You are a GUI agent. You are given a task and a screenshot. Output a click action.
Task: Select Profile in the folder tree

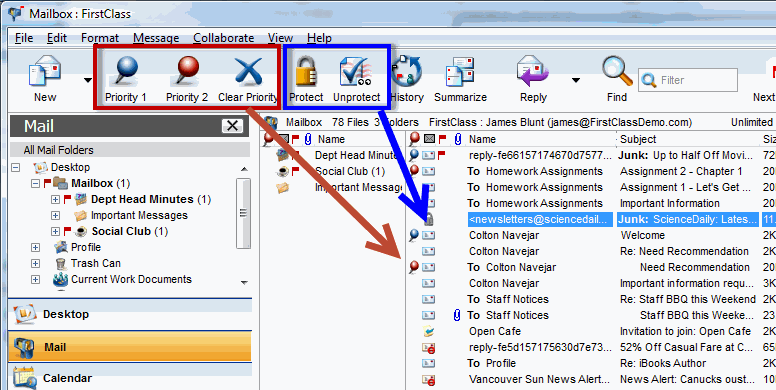pos(86,247)
